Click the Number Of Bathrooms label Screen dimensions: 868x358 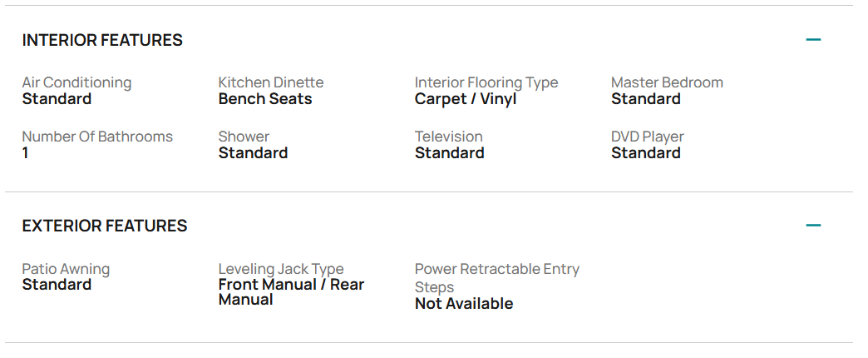tap(97, 137)
